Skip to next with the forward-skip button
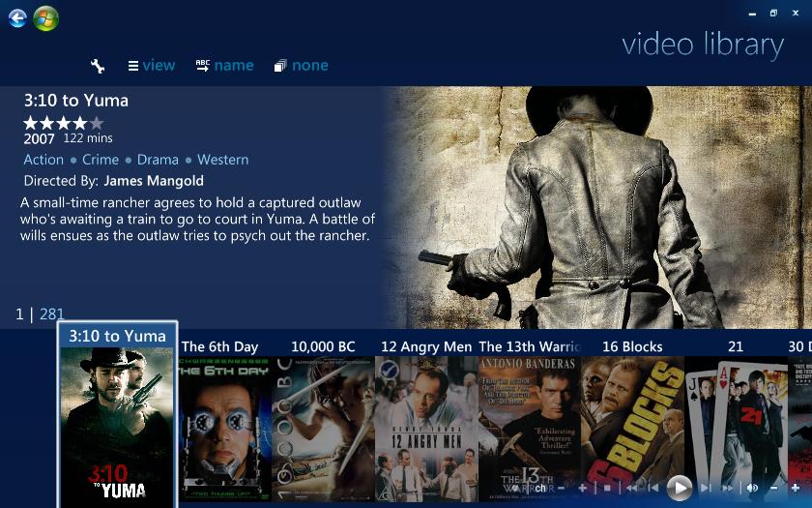This screenshot has width=812, height=508. (x=705, y=488)
